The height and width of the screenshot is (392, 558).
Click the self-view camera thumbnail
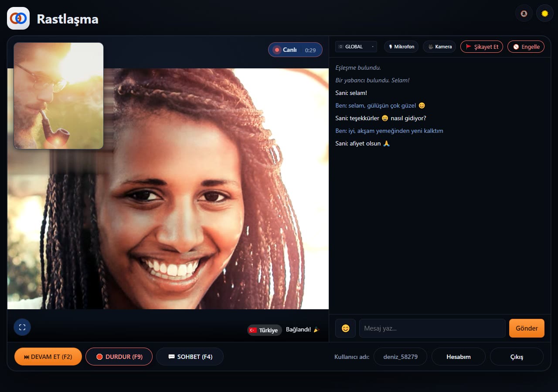click(58, 96)
